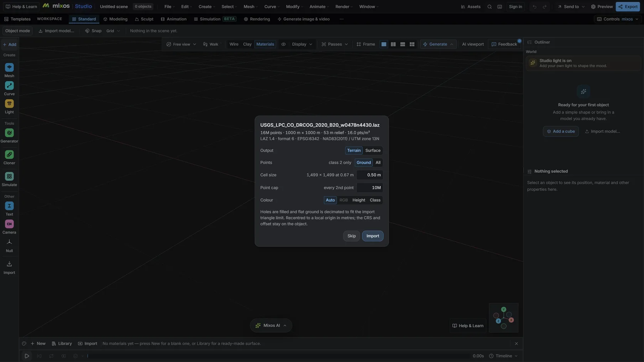The height and width of the screenshot is (362, 644).
Task: Click the more options ellipsis in workspace tabs
Action: tap(341, 19)
